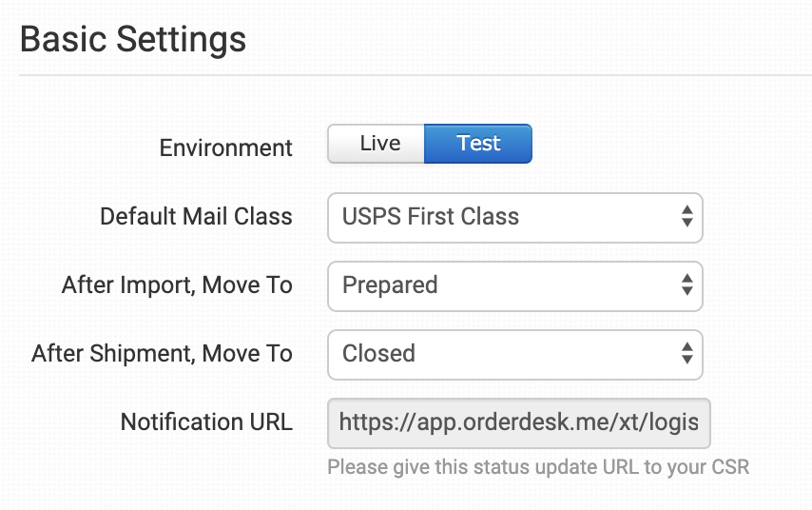812x510 pixels.
Task: Click the up-down arrows on Closed select
Action: pyautogui.click(x=686, y=354)
